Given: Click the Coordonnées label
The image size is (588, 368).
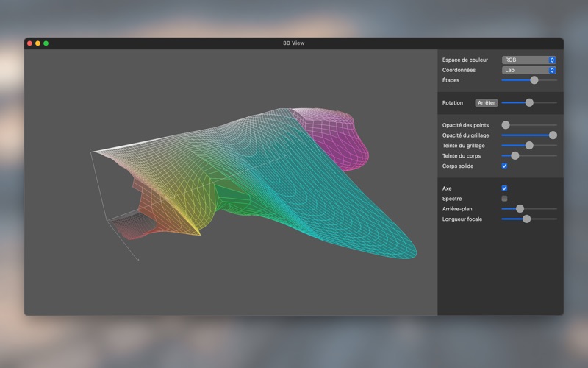Looking at the screenshot, I should (459, 70).
